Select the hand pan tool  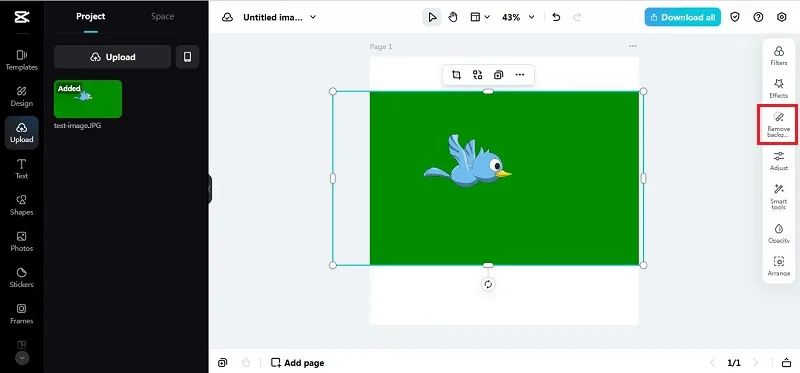pos(453,17)
